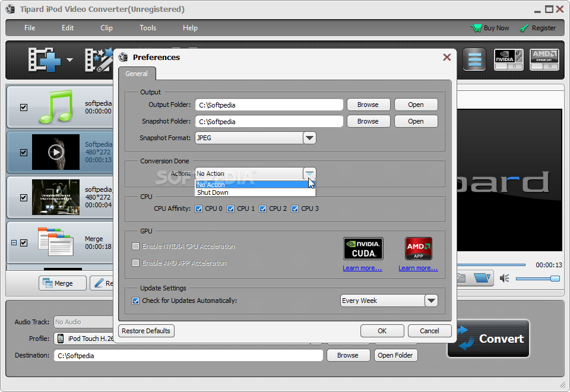The height and width of the screenshot is (392, 570).
Task: Click the Snapshot Folder path field
Action: click(x=269, y=121)
